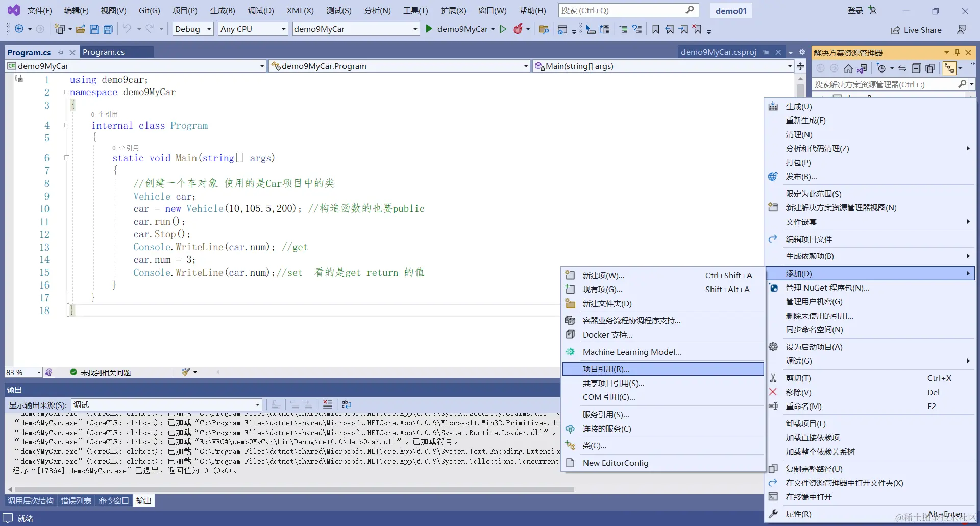Screen dimensions: 980x526
Task: Pin the Solution Explorer panel
Action: pyautogui.click(x=957, y=53)
